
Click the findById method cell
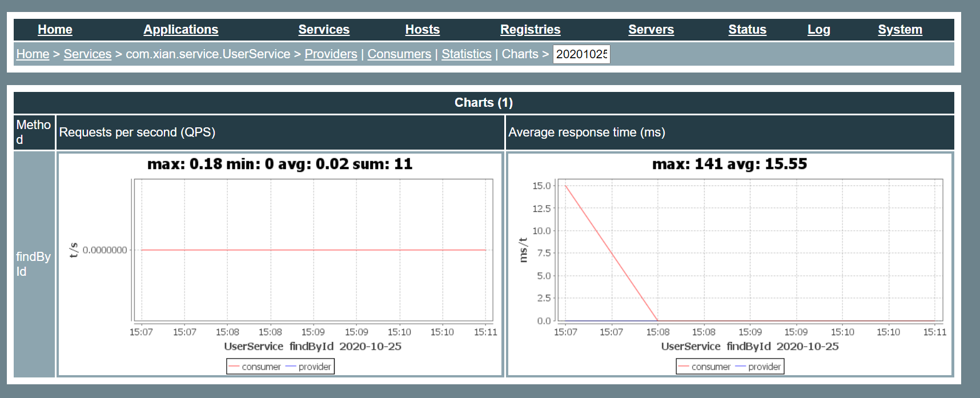pyautogui.click(x=34, y=264)
